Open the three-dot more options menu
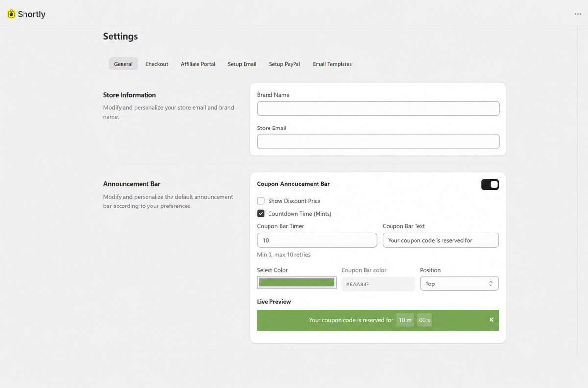588x388 pixels. tap(578, 14)
